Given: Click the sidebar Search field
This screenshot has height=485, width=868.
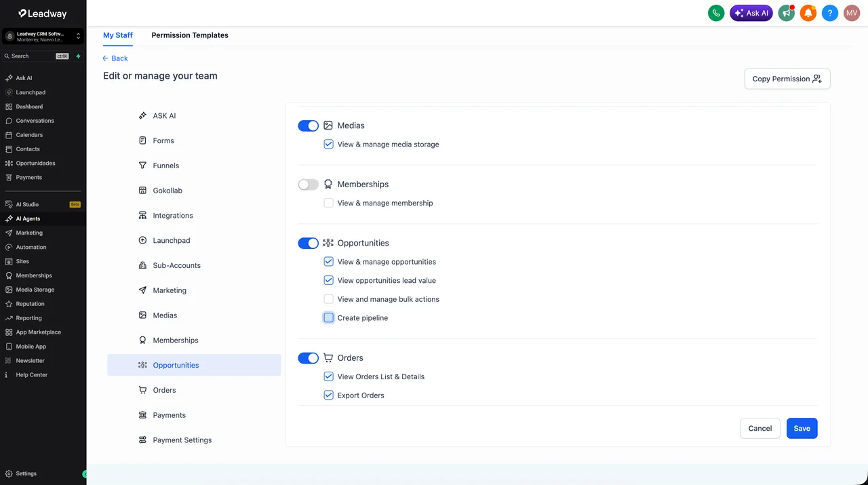Looking at the screenshot, I should tap(37, 56).
